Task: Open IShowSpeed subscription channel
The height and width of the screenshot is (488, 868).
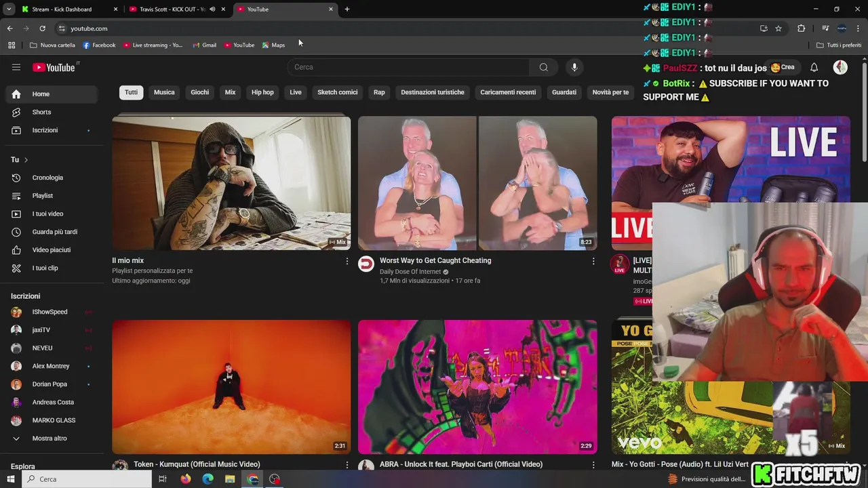Action: coord(52,312)
